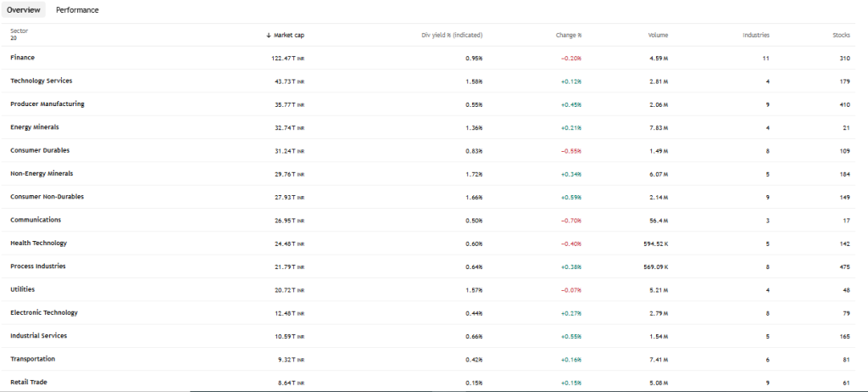This screenshot has width=868, height=392.
Task: Sort by the Change % column header
Action: [569, 35]
